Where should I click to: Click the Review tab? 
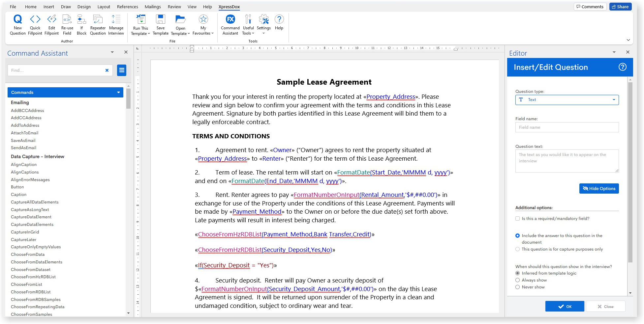click(174, 7)
